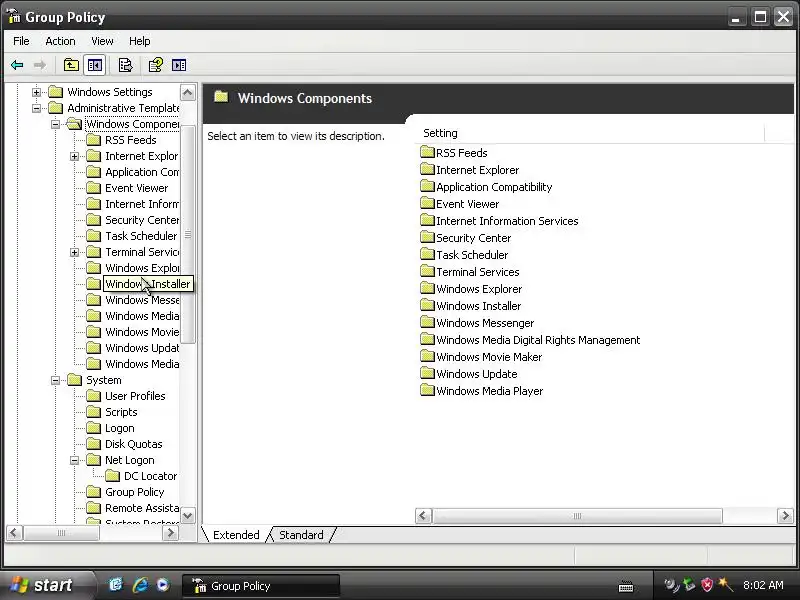Click tree pane horizontal scroll right arrow
The width and height of the screenshot is (800, 600).
click(x=170, y=533)
